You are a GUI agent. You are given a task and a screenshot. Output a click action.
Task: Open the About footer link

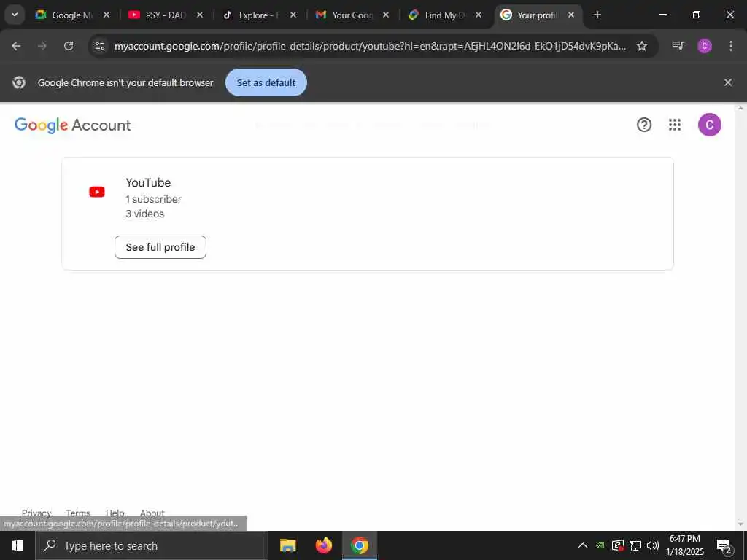(x=152, y=513)
